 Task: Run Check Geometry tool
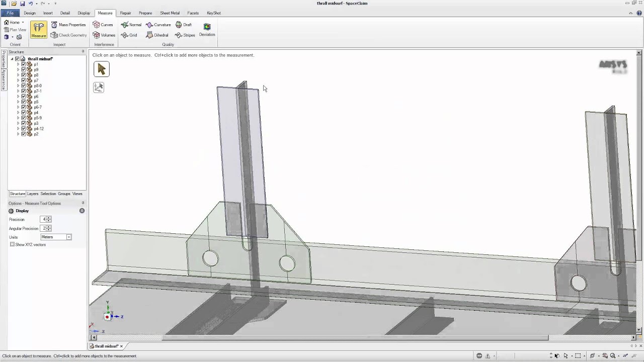tap(68, 35)
